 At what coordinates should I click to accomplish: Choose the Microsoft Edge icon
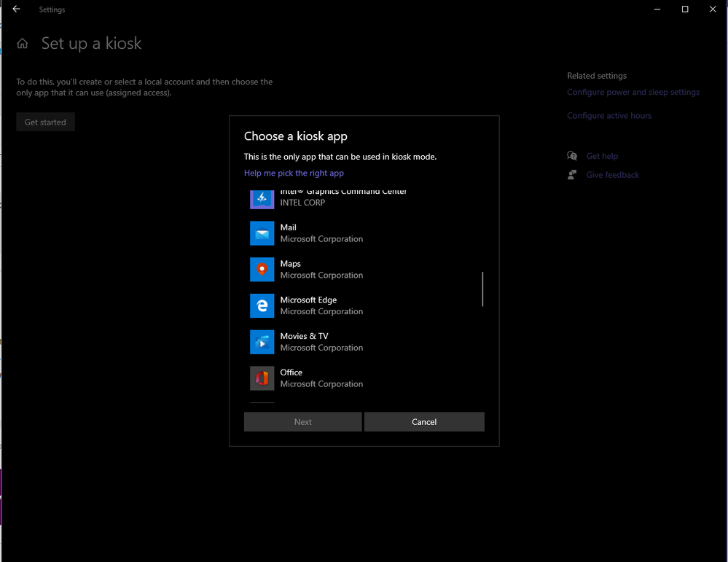[x=262, y=305]
